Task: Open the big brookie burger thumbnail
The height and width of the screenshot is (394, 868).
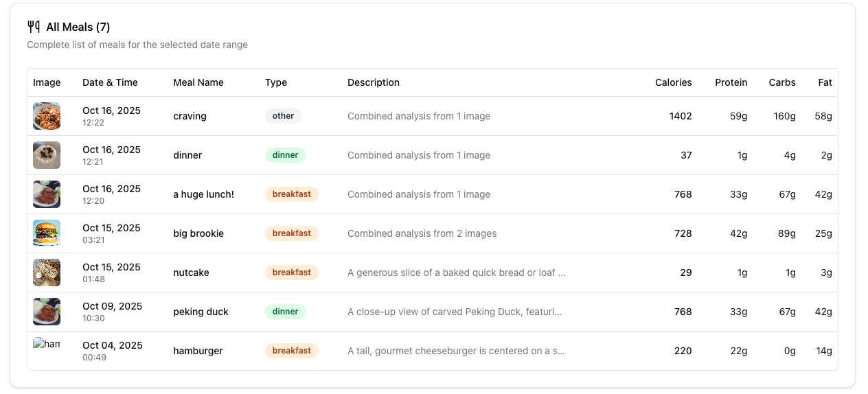Action: pyautogui.click(x=47, y=233)
